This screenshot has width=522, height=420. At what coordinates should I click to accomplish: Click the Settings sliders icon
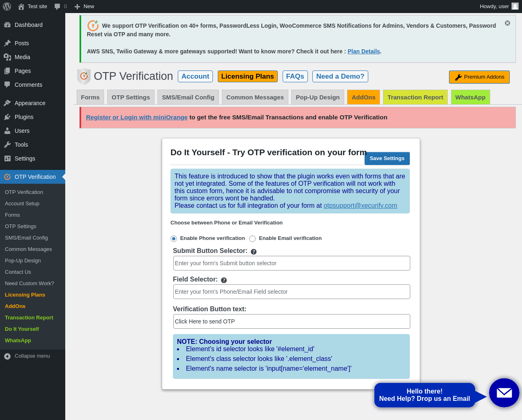click(x=7, y=158)
